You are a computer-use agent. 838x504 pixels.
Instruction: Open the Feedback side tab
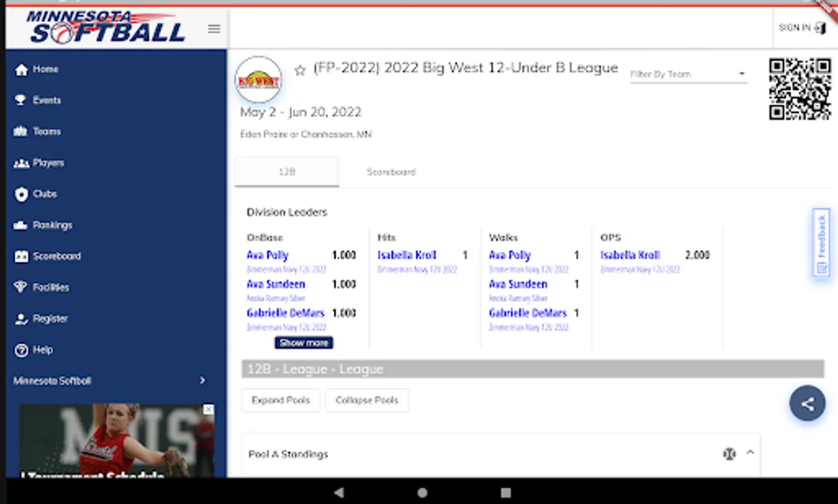[821, 242]
